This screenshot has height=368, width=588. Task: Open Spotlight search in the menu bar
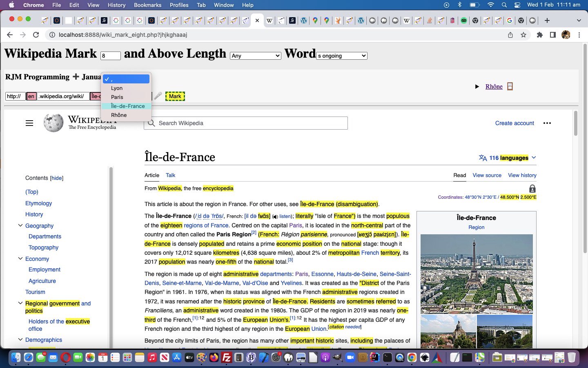504,5
